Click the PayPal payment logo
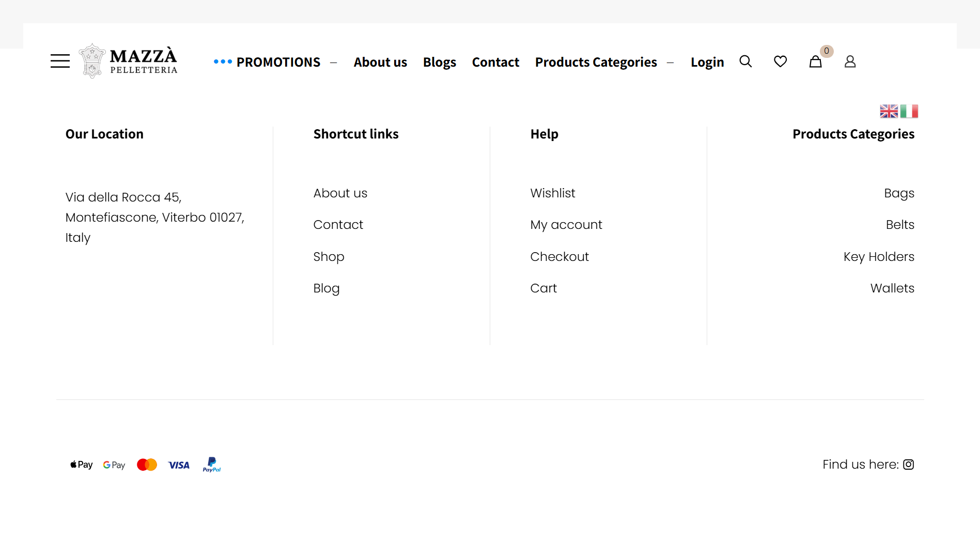Viewport: 980px width, 557px height. (212, 465)
